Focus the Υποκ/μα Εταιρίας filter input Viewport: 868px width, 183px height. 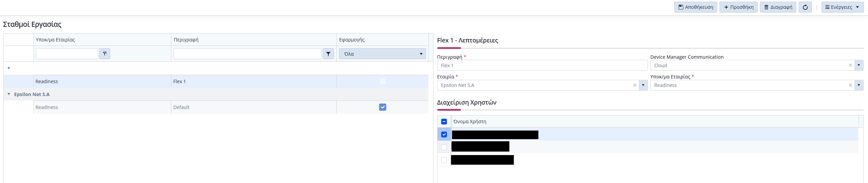(67, 54)
